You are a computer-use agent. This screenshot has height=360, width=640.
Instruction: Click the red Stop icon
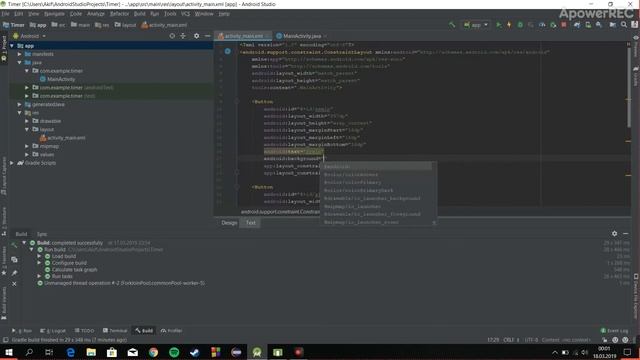pos(564,25)
